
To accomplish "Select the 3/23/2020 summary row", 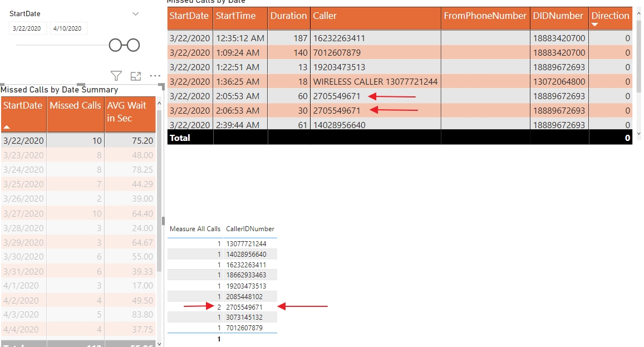I will coord(78,155).
